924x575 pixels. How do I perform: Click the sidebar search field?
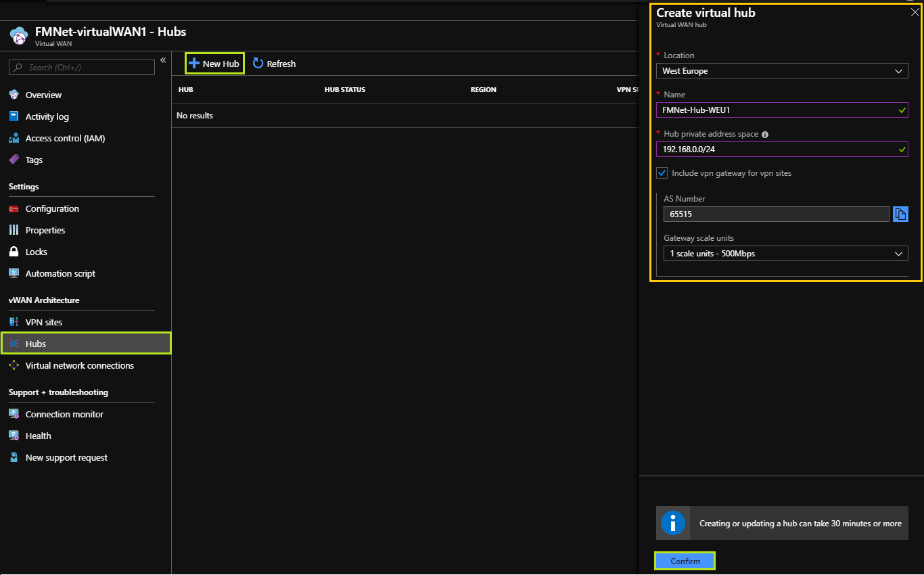coord(82,68)
